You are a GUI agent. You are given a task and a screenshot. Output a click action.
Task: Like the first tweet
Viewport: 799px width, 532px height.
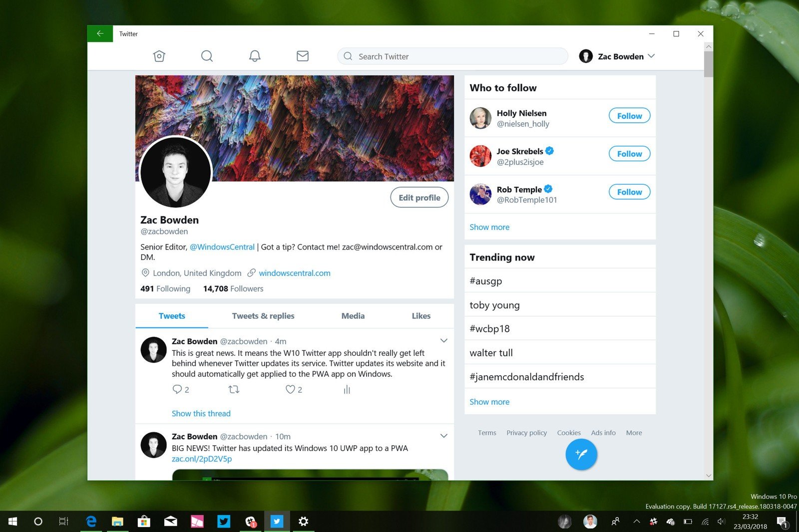290,389
